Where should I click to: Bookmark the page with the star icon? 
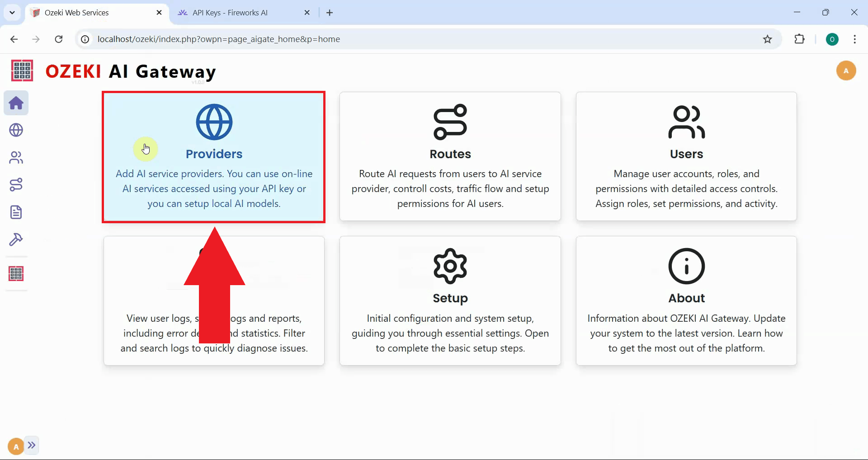pyautogui.click(x=767, y=39)
